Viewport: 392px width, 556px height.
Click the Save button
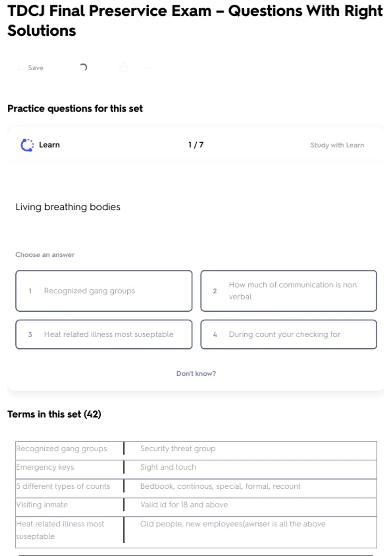tap(35, 68)
